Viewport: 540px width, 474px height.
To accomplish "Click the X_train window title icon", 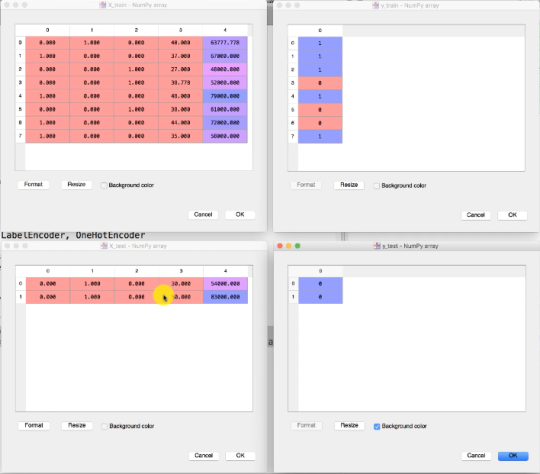I will (x=102, y=5).
